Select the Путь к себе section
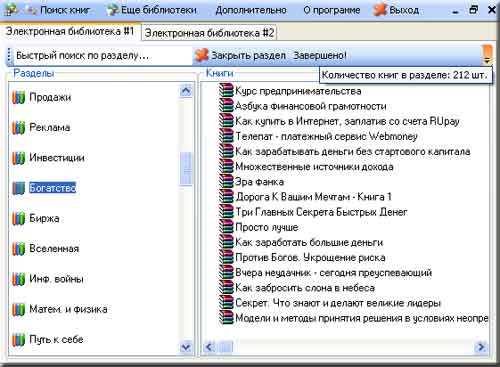The width and height of the screenshot is (500, 367). pos(56,340)
